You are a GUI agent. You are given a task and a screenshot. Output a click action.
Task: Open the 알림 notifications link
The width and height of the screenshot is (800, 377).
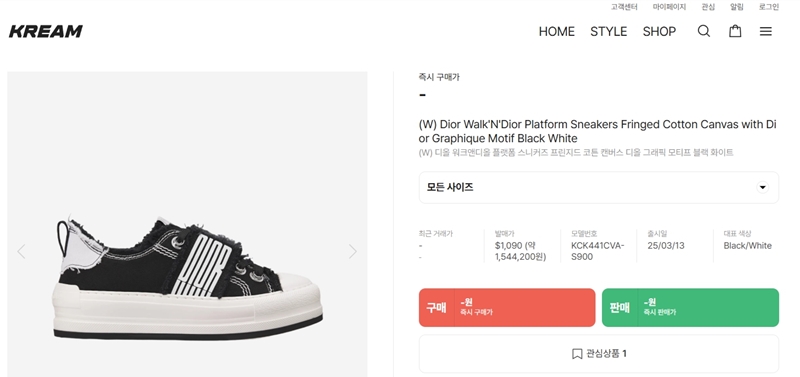coord(737,7)
